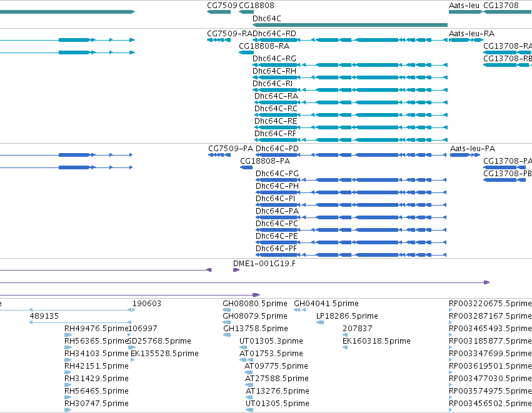Select the Aats-leu-PA protein label
Image resolution: width=532 pixels, height=413 pixels.
(472, 149)
